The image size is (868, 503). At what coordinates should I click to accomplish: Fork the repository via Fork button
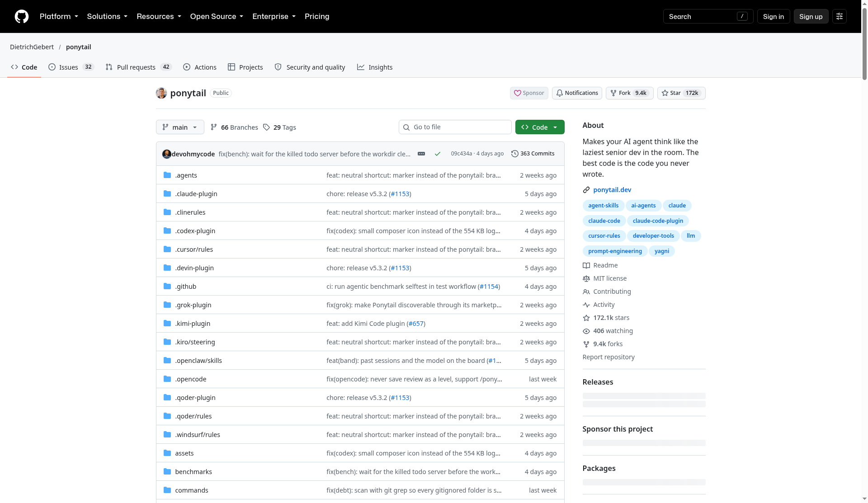click(629, 93)
